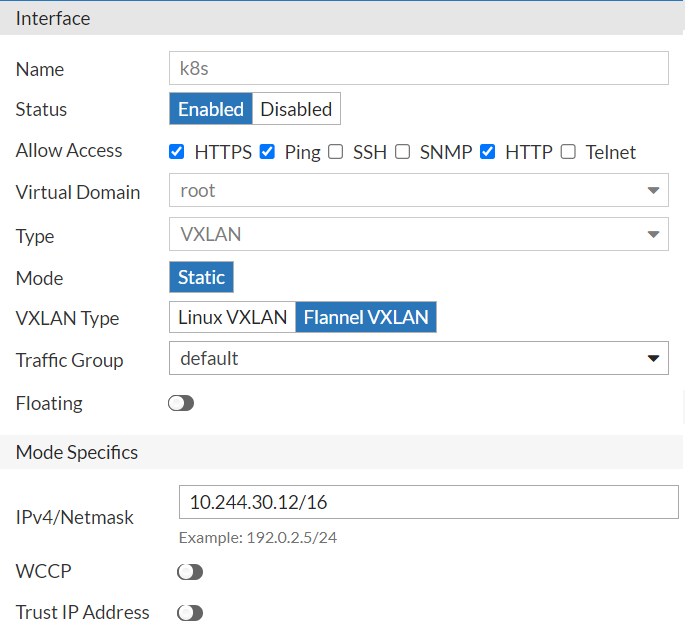Turn on the WCCP toggle
Screen dimensions: 685x639
click(189, 572)
